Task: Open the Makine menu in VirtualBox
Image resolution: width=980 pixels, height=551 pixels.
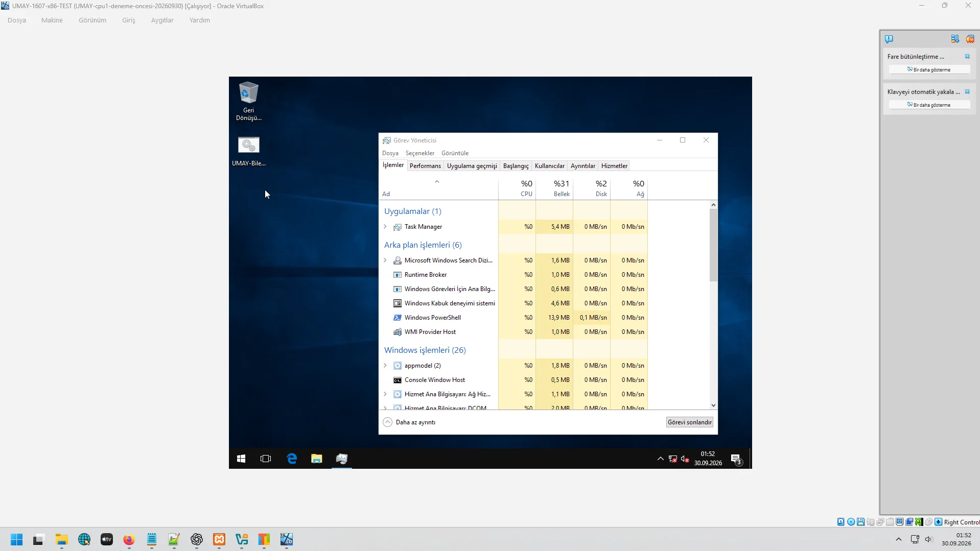Action: [52, 20]
